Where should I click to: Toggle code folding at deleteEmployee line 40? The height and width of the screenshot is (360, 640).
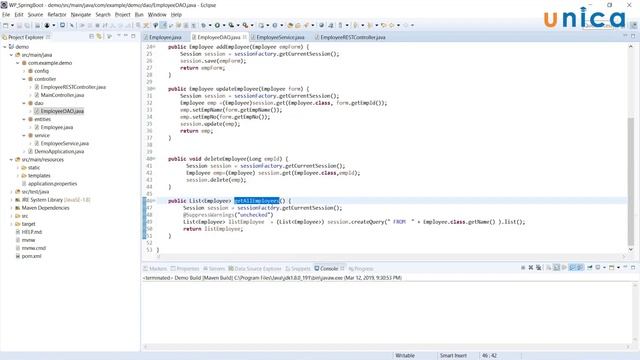(154, 159)
